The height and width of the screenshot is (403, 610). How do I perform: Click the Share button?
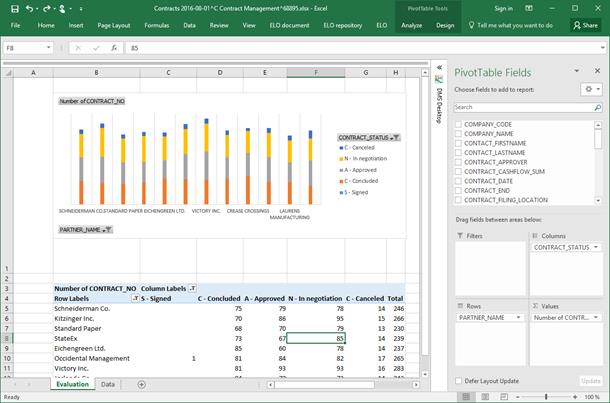pos(585,25)
